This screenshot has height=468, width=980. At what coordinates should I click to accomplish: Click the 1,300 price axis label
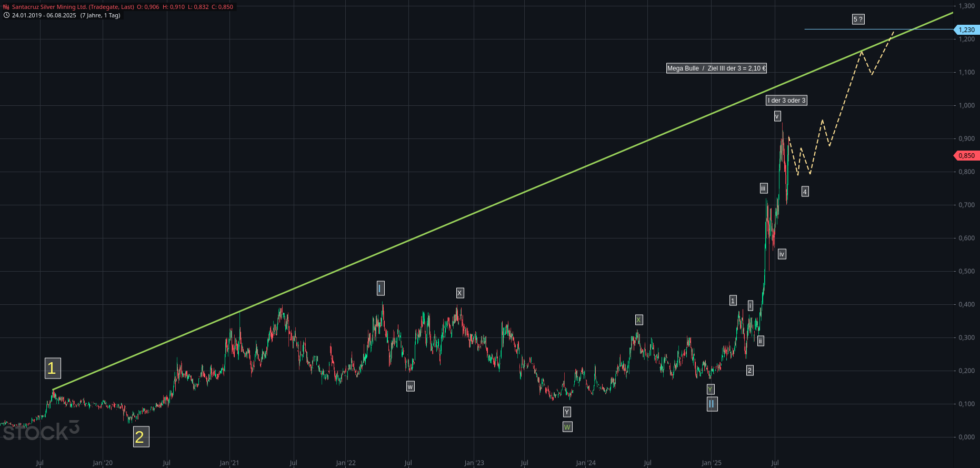[x=966, y=6]
